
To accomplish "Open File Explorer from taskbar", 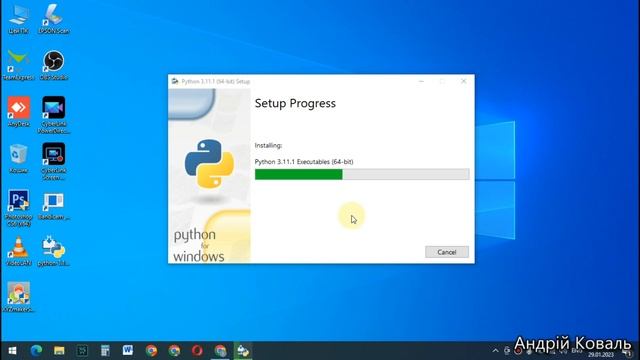I will 59,351.
